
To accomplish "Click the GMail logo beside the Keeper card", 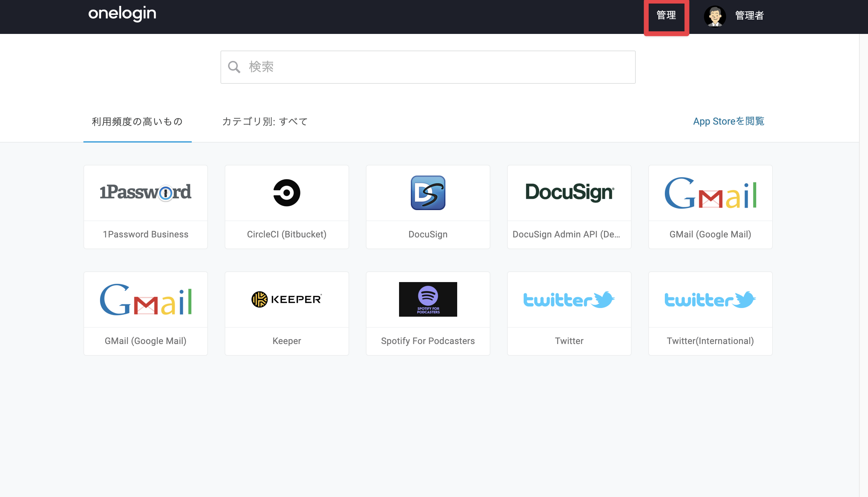I will click(146, 299).
